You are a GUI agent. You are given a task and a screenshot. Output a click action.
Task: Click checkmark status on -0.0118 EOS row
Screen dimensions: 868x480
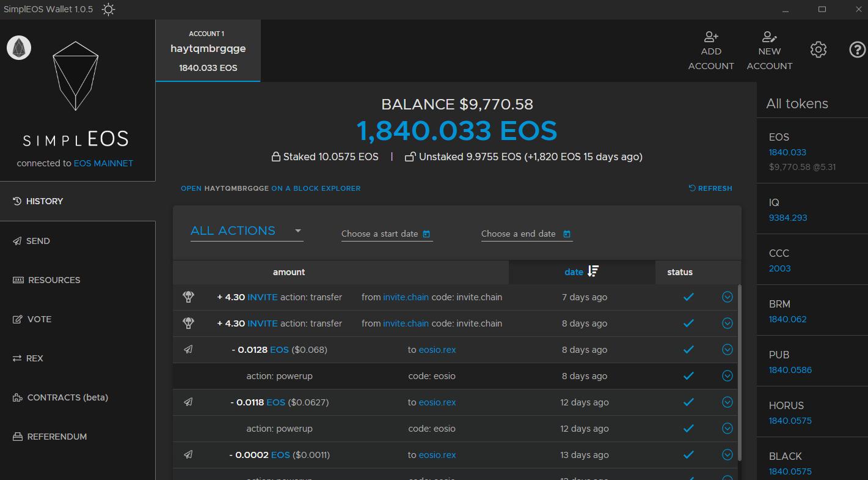[x=688, y=402]
